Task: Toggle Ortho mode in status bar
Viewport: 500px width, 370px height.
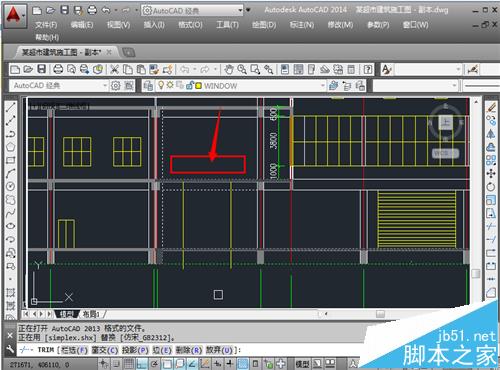Action: click(142, 364)
